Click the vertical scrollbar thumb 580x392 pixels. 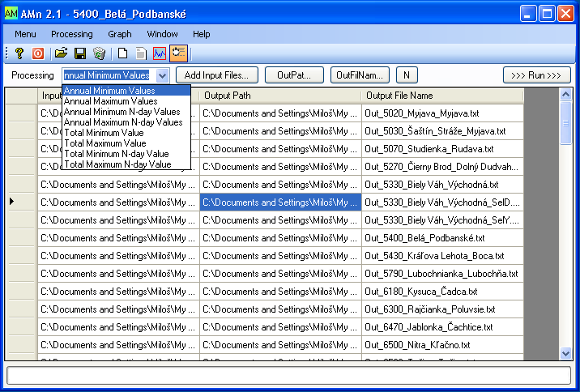(x=565, y=123)
